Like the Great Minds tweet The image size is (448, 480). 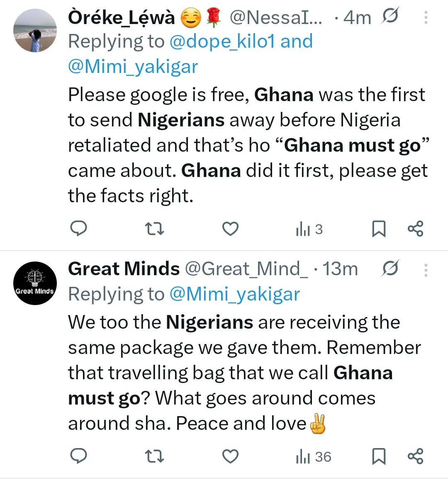pyautogui.click(x=230, y=456)
